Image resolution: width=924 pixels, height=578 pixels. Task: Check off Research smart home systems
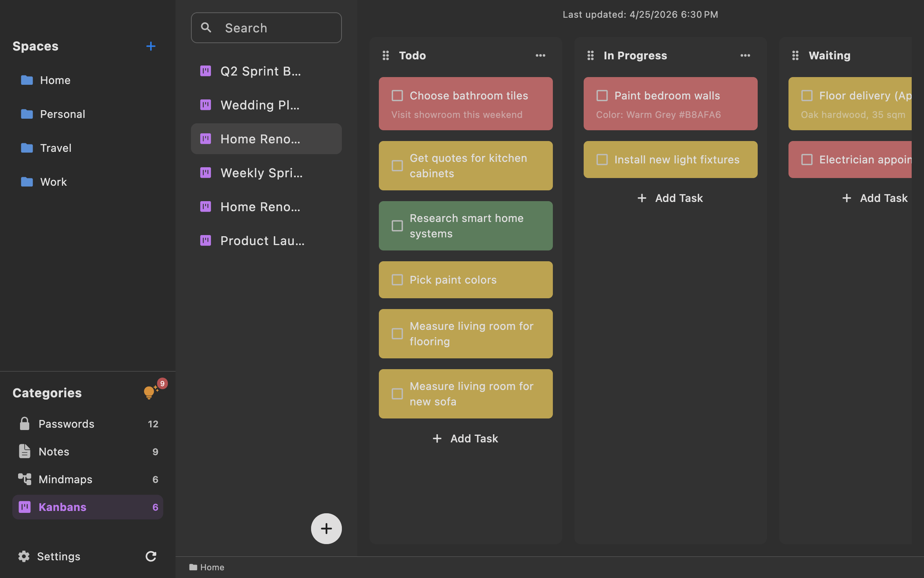click(397, 226)
